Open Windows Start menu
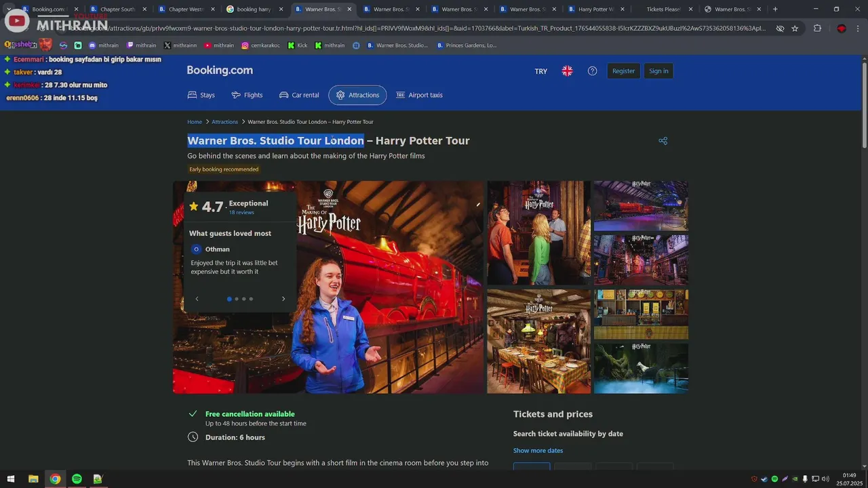This screenshot has width=868, height=488. tap(11, 479)
